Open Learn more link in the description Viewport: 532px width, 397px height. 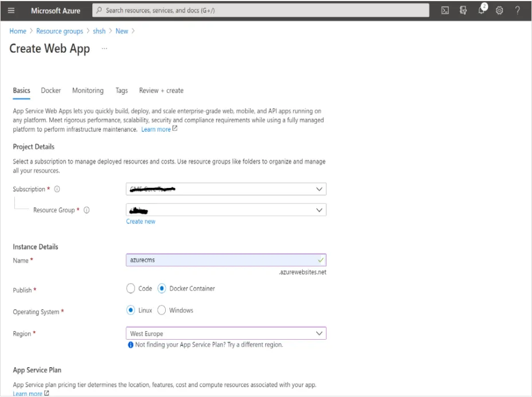[156, 129]
